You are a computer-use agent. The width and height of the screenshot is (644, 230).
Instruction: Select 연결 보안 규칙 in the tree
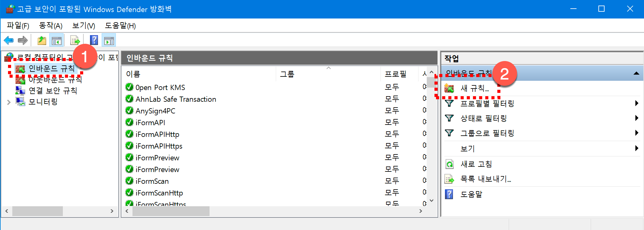tap(53, 91)
